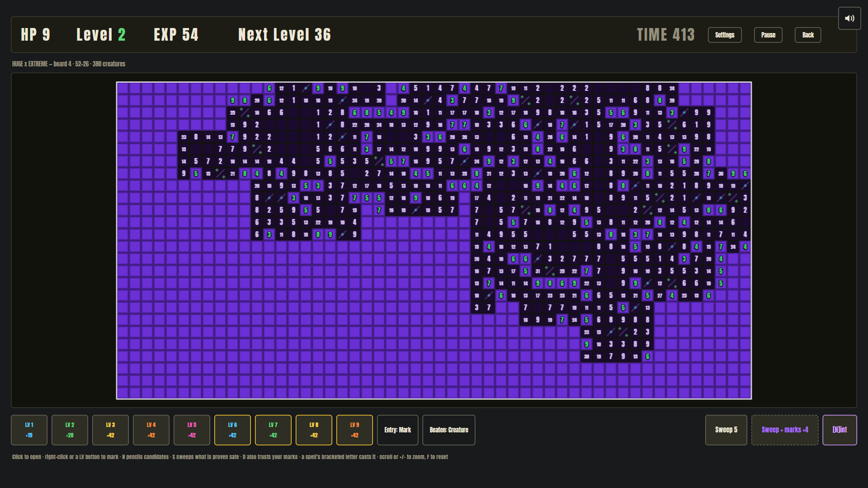Select the LV 2 mark button
The height and width of the screenshot is (488, 868).
click(x=70, y=430)
